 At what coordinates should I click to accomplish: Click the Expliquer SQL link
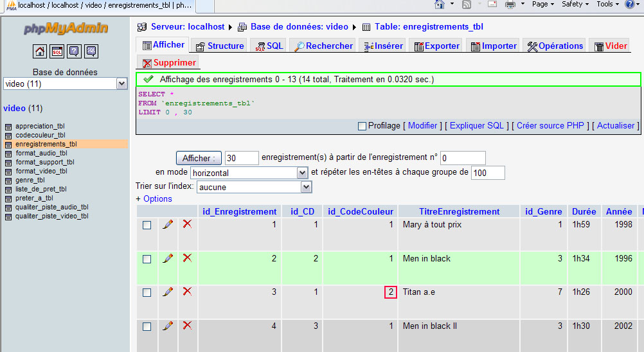tap(477, 125)
